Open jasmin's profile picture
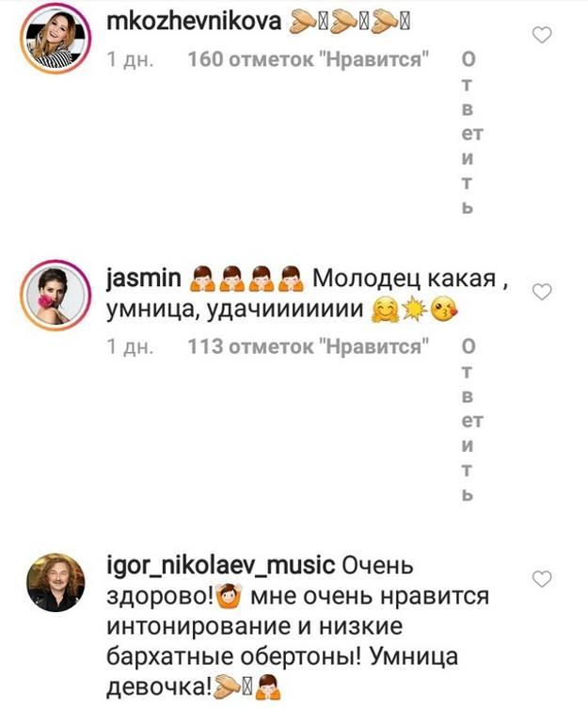Image resolution: width=588 pixels, height=708 pixels. 56,295
